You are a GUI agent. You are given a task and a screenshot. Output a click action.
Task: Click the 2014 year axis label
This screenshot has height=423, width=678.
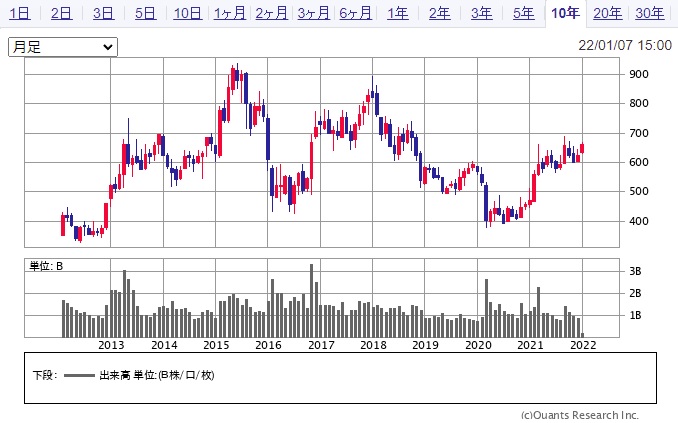point(164,345)
